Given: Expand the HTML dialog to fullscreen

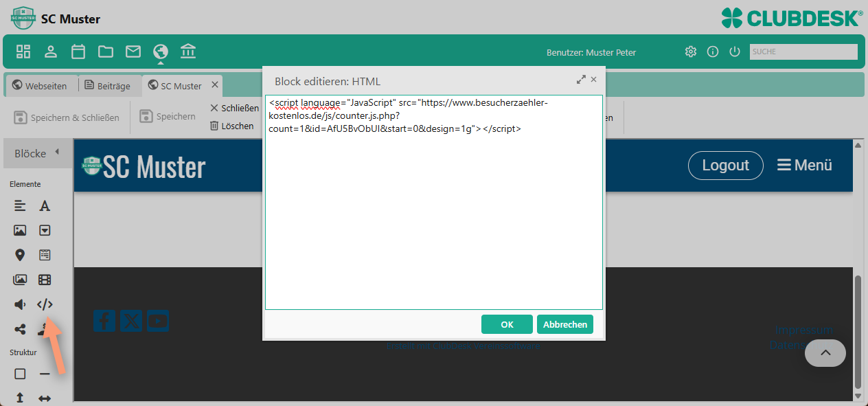Looking at the screenshot, I should 581,80.
